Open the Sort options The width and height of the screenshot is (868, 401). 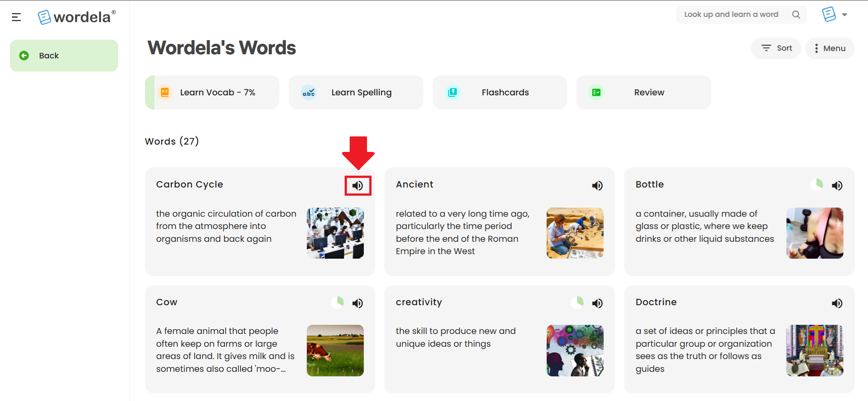(776, 48)
